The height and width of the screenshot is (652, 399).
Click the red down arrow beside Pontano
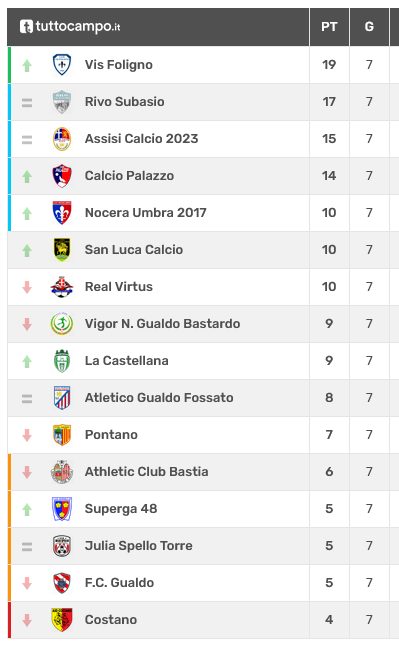pyautogui.click(x=27, y=435)
